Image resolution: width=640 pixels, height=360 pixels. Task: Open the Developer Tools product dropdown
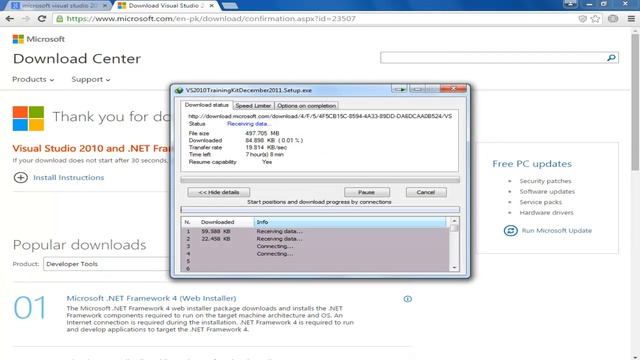tap(106, 264)
